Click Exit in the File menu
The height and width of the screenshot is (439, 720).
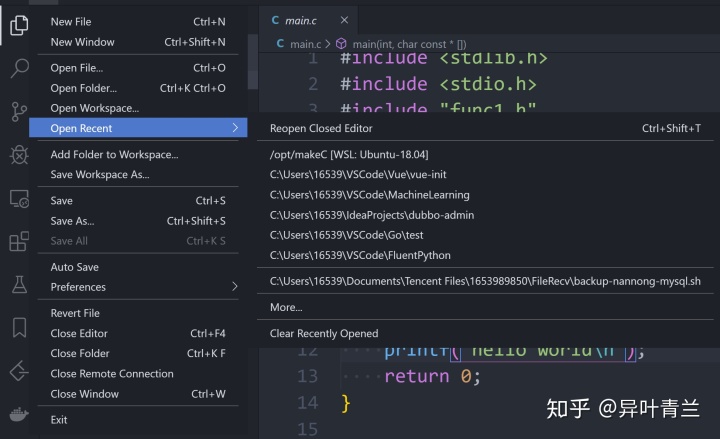pos(138,420)
